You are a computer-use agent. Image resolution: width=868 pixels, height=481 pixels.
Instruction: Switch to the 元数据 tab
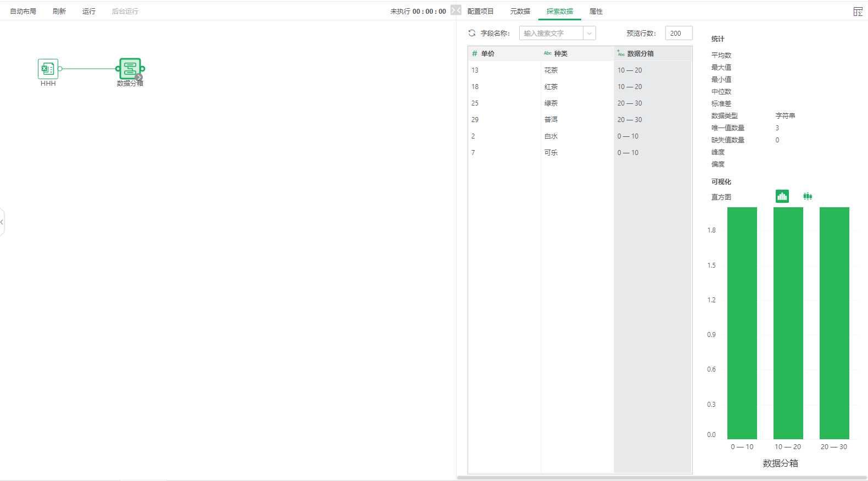[x=520, y=11]
